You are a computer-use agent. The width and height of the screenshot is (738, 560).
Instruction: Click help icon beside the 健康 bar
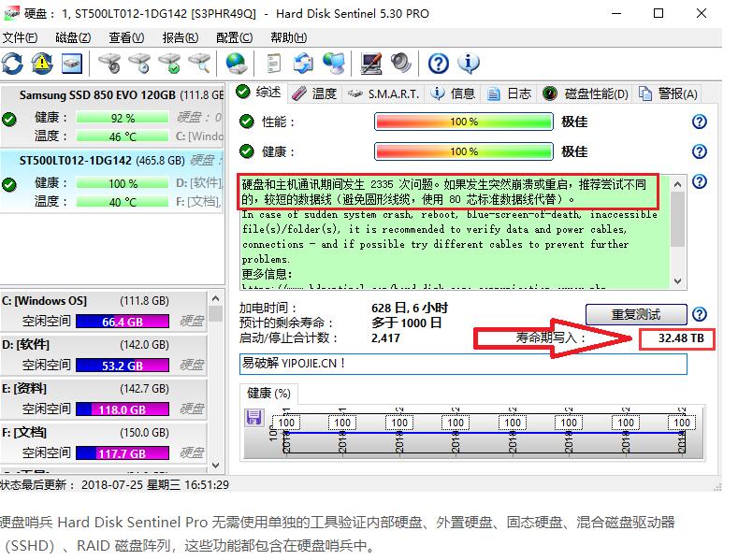point(700,151)
